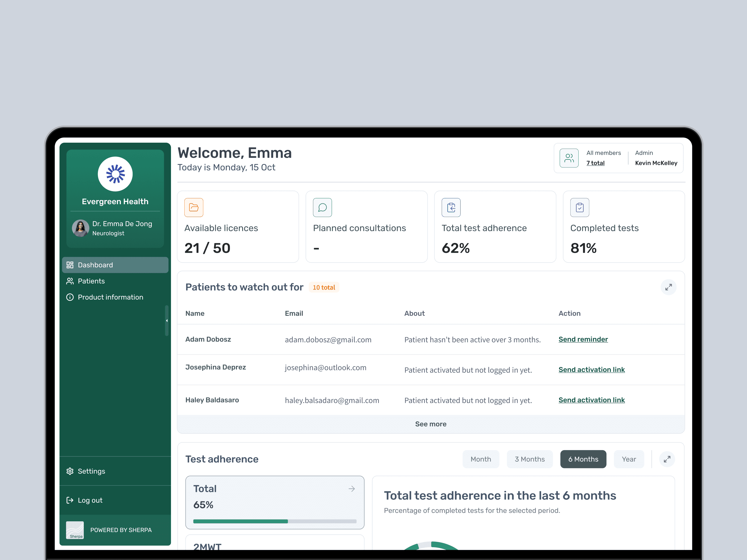
Task: Click the Email column header
Action: (x=294, y=313)
